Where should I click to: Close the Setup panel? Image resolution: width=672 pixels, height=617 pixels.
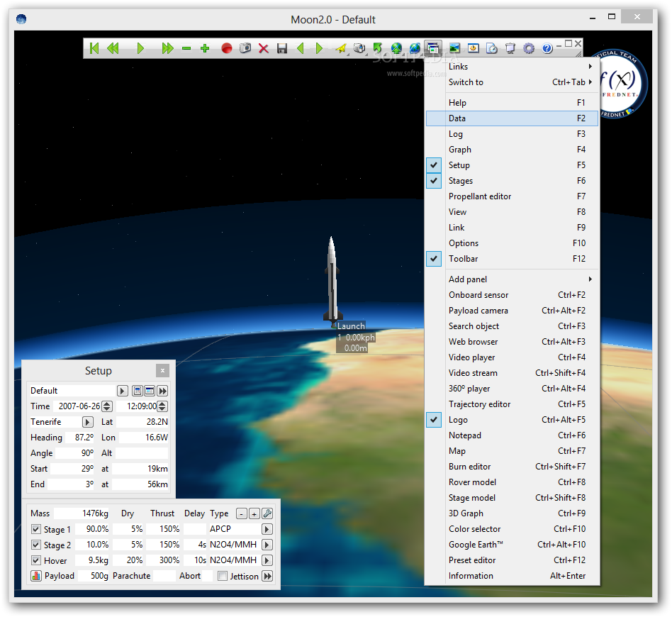pyautogui.click(x=162, y=370)
